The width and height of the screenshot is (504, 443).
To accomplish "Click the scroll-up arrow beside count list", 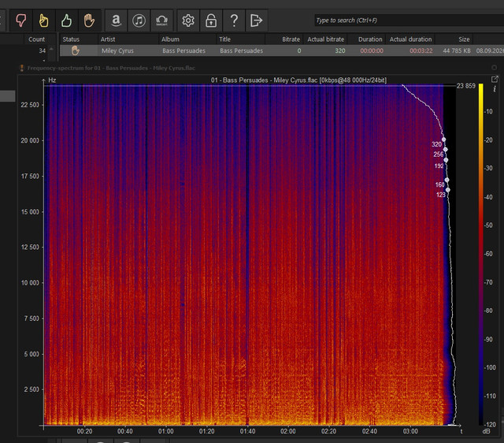I will 51,49.
